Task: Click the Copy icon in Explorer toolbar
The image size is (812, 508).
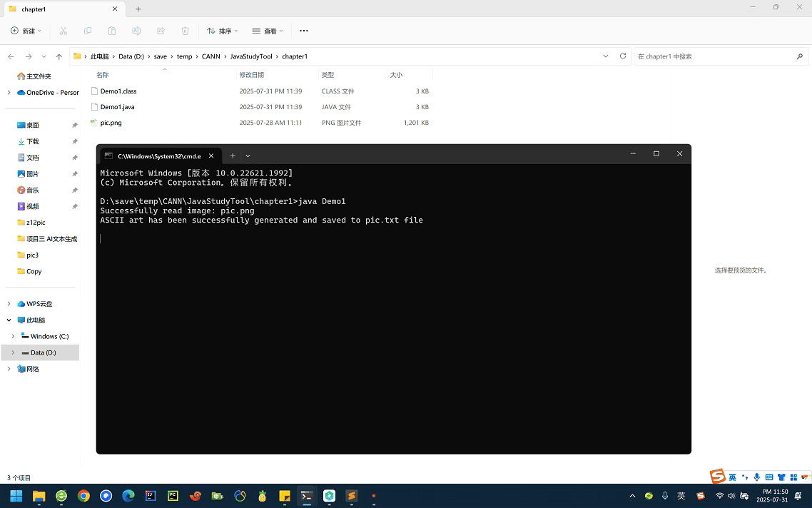Action: tap(88, 31)
